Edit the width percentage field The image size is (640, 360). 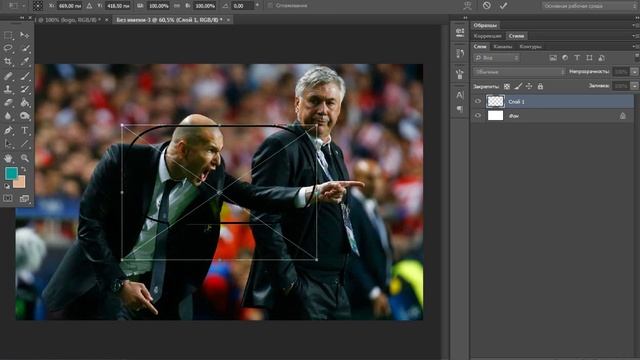(x=158, y=6)
